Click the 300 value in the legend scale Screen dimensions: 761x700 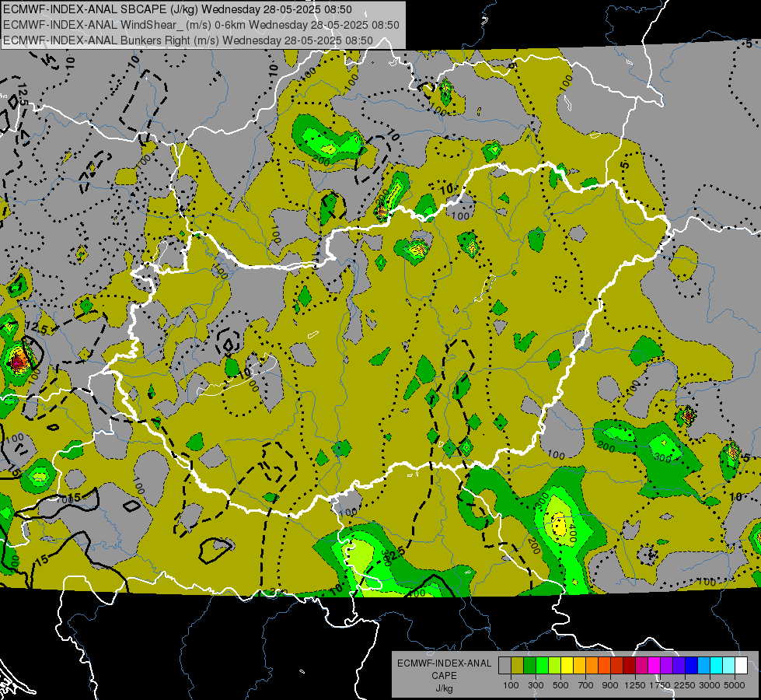(536, 685)
